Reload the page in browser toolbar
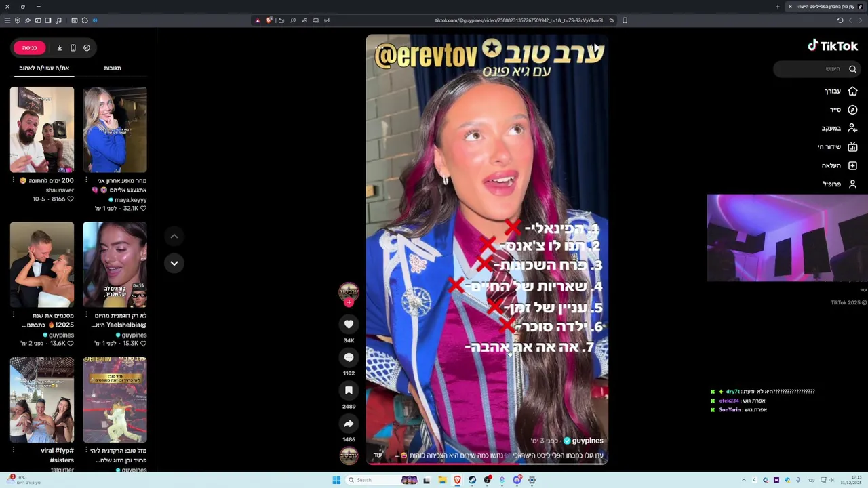 (840, 20)
